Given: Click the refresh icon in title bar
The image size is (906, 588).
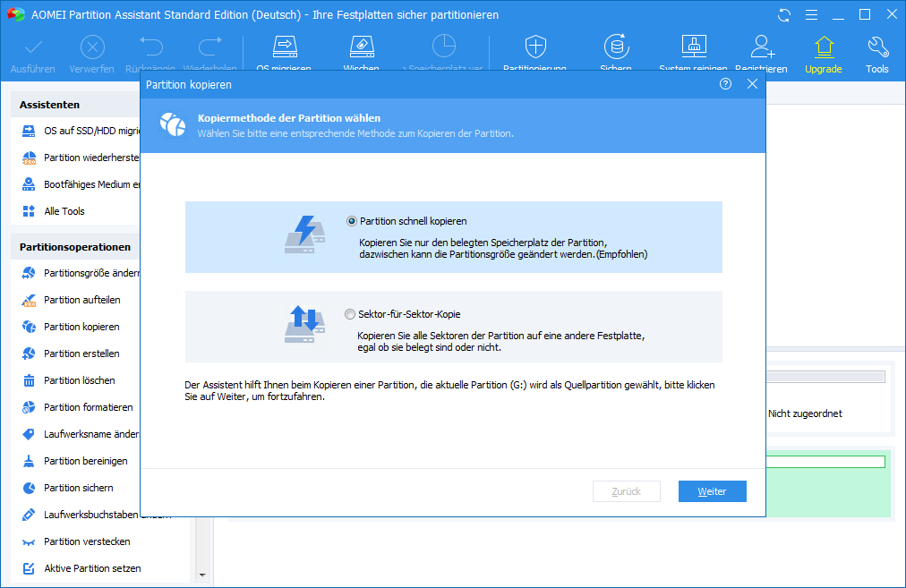Looking at the screenshot, I should (x=784, y=15).
